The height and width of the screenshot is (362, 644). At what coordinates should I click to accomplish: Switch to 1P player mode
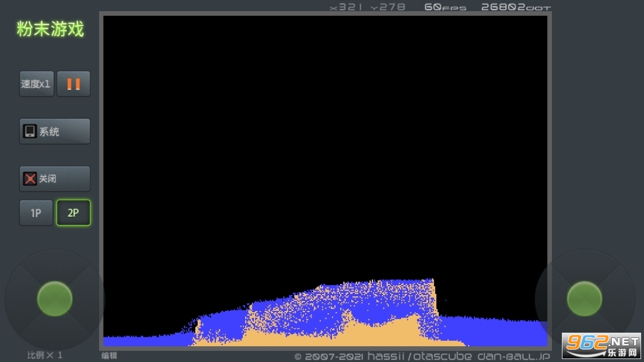click(36, 213)
